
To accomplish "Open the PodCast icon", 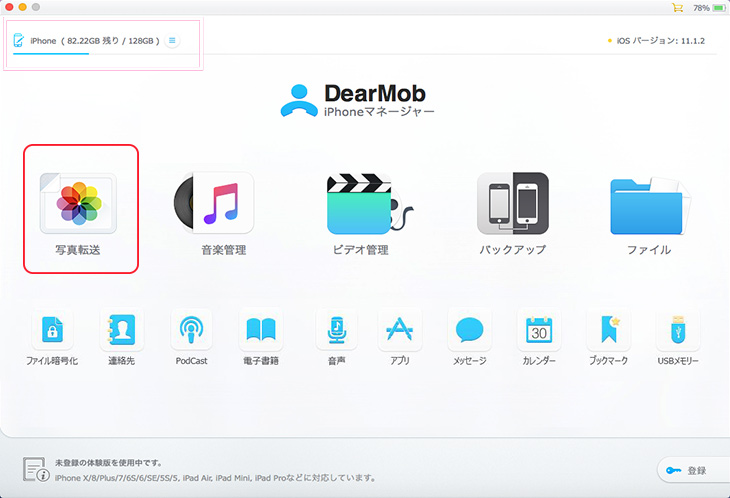I will pyautogui.click(x=191, y=330).
